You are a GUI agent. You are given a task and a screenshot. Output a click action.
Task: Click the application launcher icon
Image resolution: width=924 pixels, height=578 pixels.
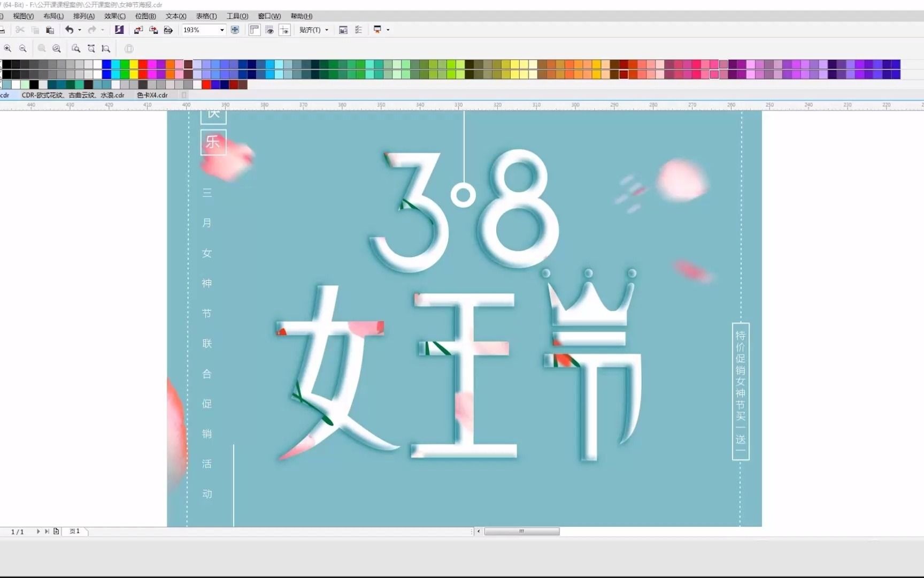click(378, 30)
